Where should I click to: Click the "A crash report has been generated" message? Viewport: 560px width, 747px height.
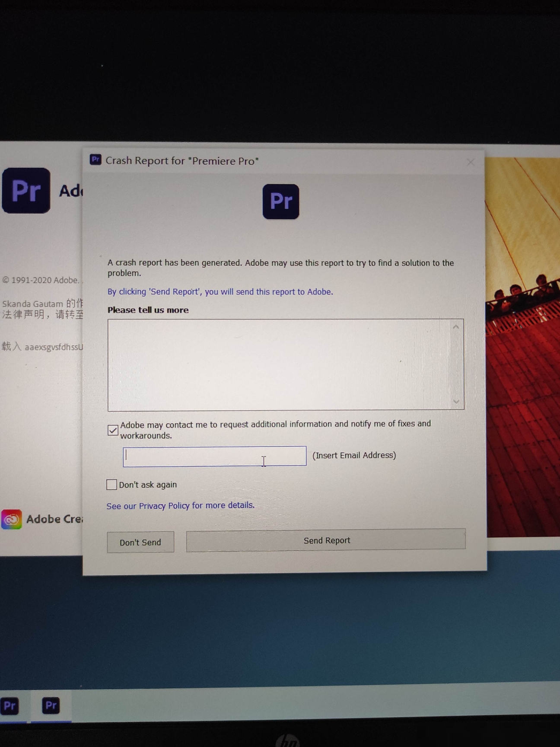281,268
